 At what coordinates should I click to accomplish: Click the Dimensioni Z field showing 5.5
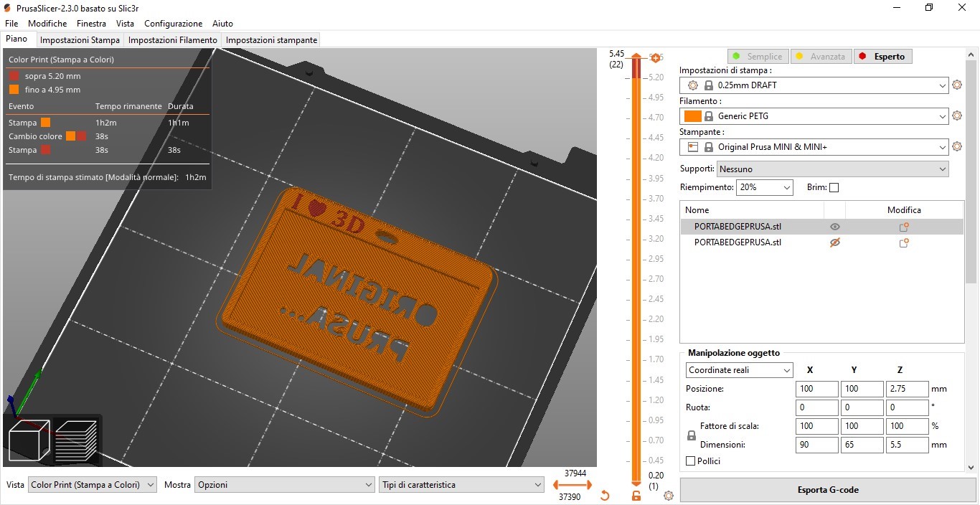907,445
